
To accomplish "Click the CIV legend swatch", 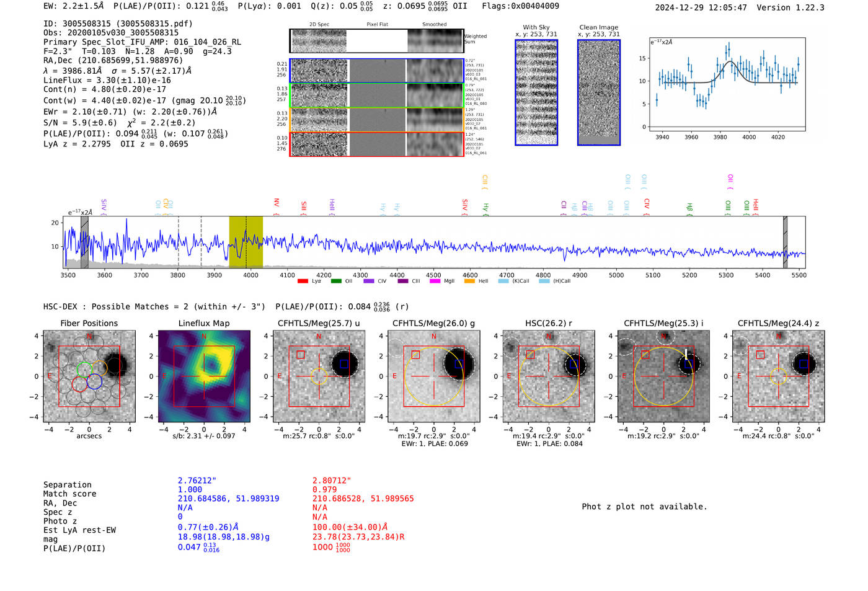I will coord(369,282).
